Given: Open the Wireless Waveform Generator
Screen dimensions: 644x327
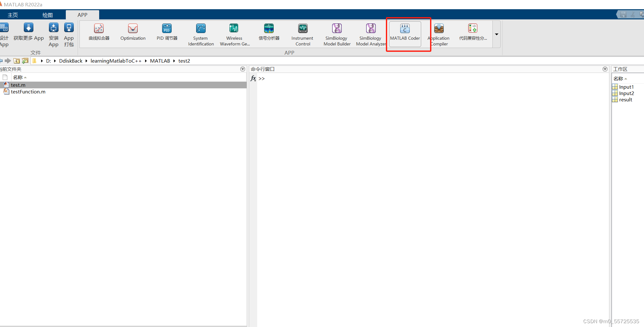Looking at the screenshot, I should (x=234, y=33).
